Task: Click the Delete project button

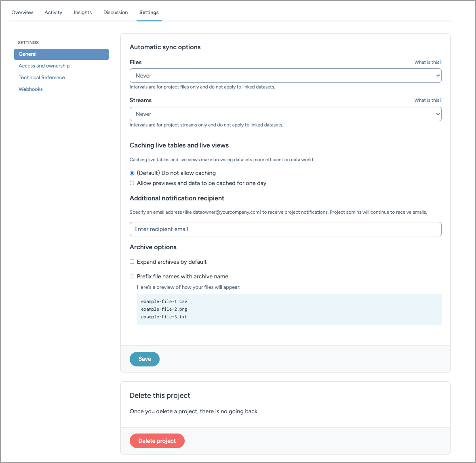Action: pyautogui.click(x=157, y=441)
